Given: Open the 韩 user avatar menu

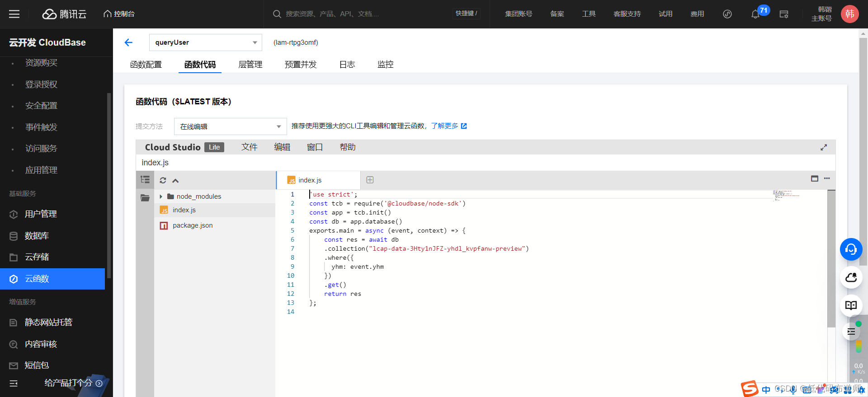Looking at the screenshot, I should tap(849, 14).
